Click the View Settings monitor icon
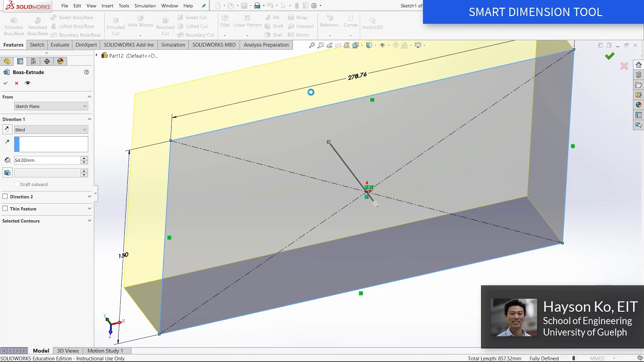This screenshot has width=644, height=362. [x=418, y=45]
